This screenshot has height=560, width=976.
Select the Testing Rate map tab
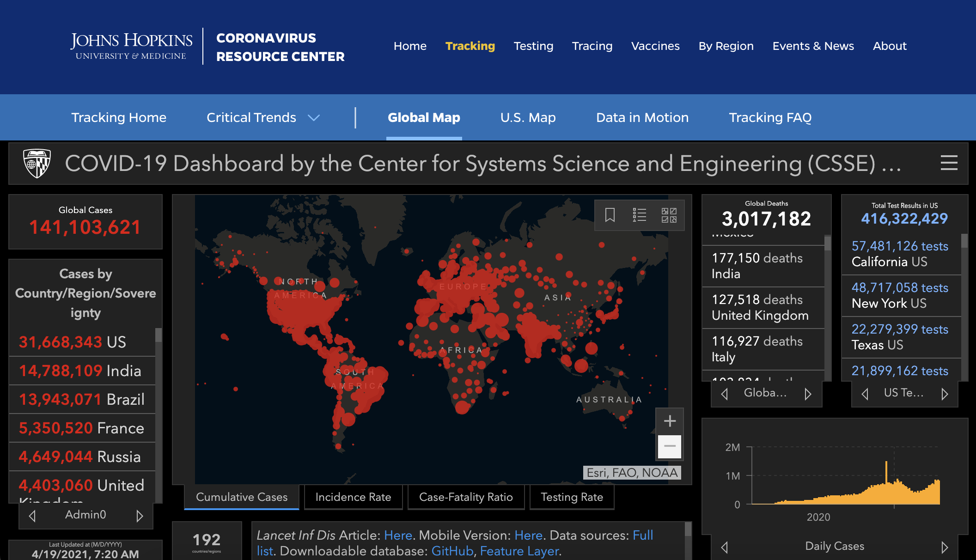(x=572, y=497)
